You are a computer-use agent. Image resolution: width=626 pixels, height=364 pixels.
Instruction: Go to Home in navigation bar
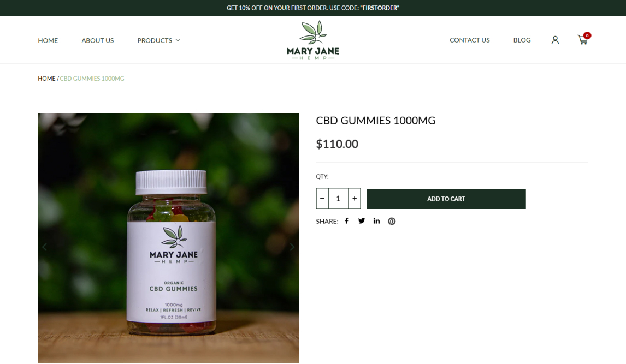48,40
